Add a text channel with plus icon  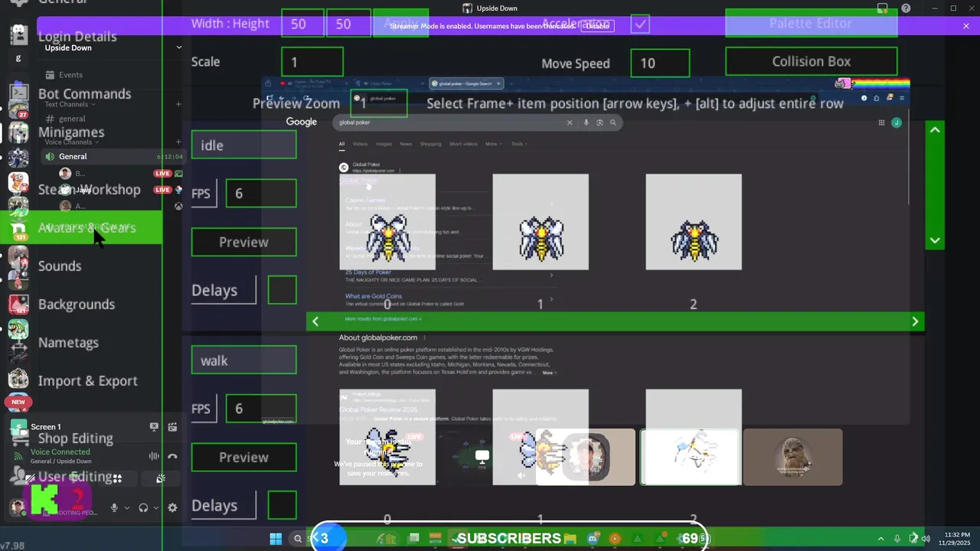(x=178, y=104)
